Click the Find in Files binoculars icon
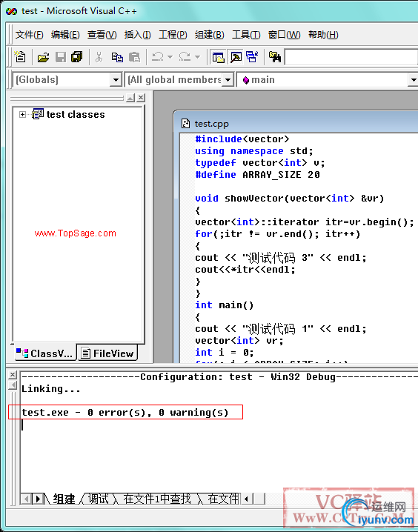Screen dimensions: 418x532 (x=274, y=57)
